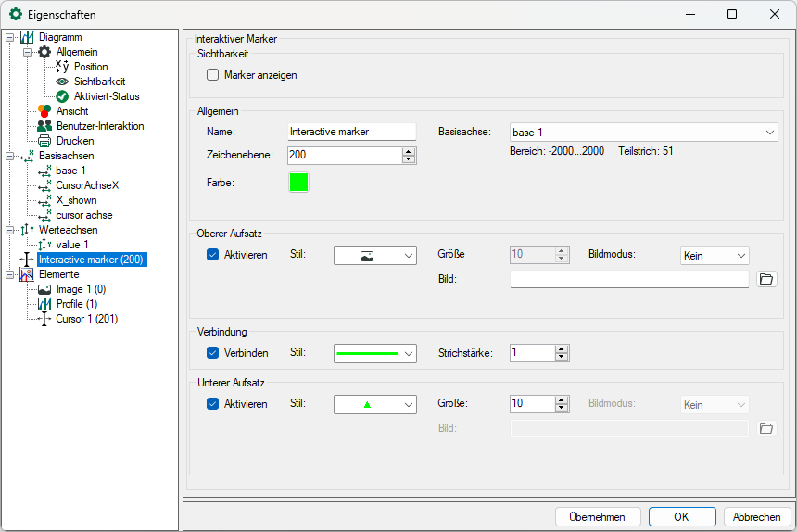Image resolution: width=797 pixels, height=532 pixels.
Task: Browse for Oberer Aufsatz image folder
Action: (x=765, y=279)
